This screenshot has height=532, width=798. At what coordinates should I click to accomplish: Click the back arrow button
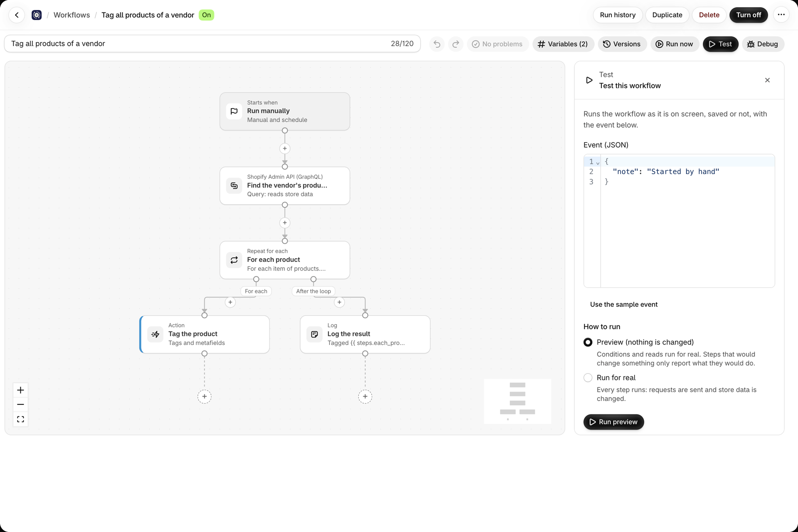[17, 15]
